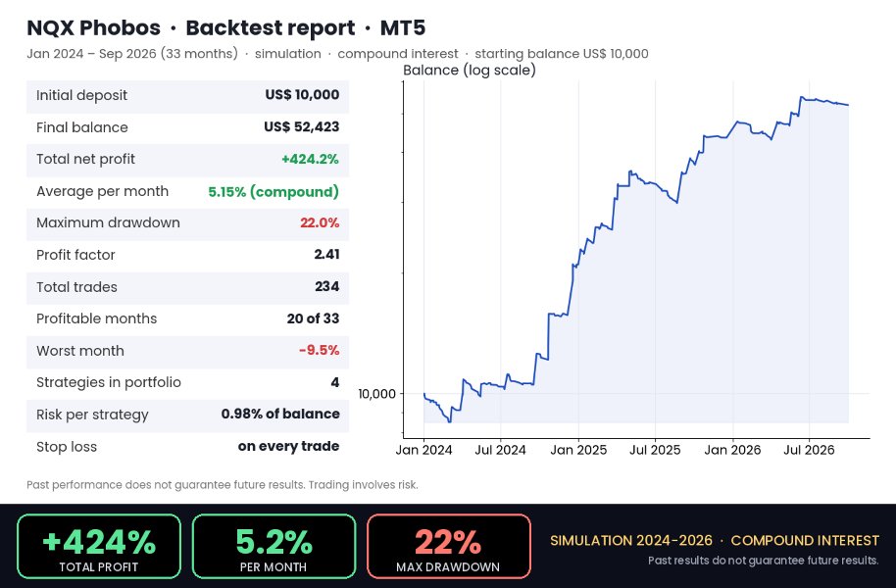The width and height of the screenshot is (896, 588).
Task: Select the Maximum drawdown 22.0% row
Action: click(x=187, y=223)
